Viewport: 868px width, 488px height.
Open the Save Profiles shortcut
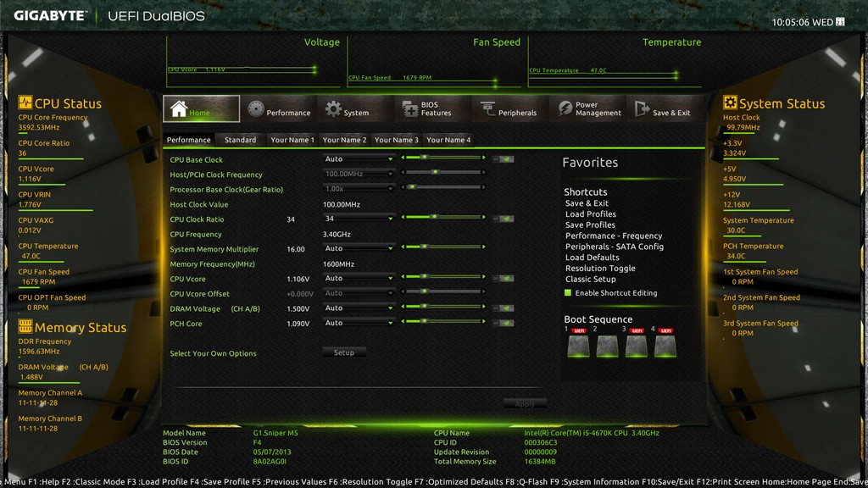(590, 225)
